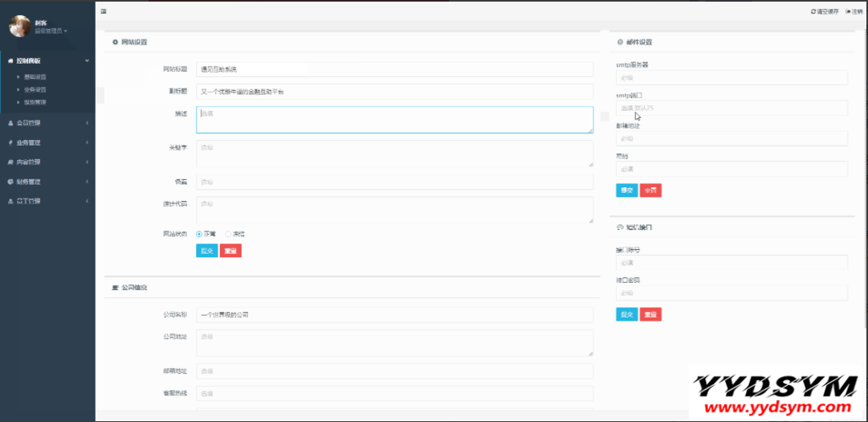Select the 关闭 website status radio button
Image resolution: width=868 pixels, height=422 pixels.
pyautogui.click(x=228, y=234)
